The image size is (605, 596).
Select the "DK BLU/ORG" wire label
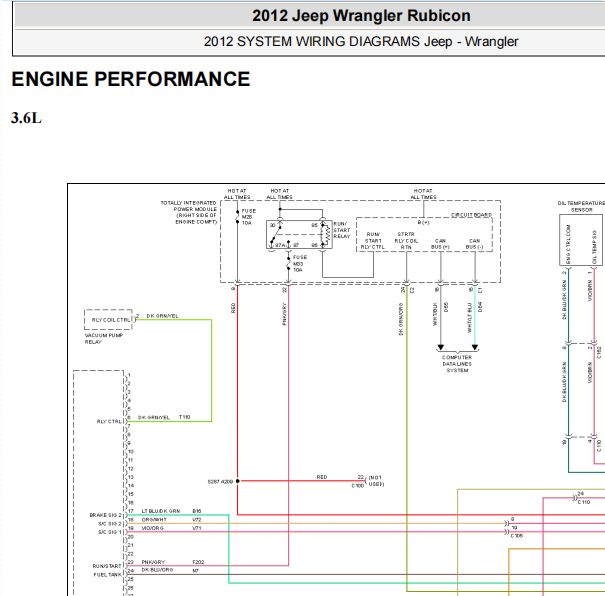[x=157, y=570]
